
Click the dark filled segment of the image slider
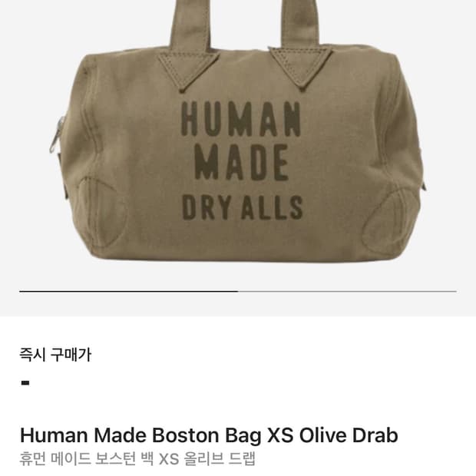coord(129,291)
